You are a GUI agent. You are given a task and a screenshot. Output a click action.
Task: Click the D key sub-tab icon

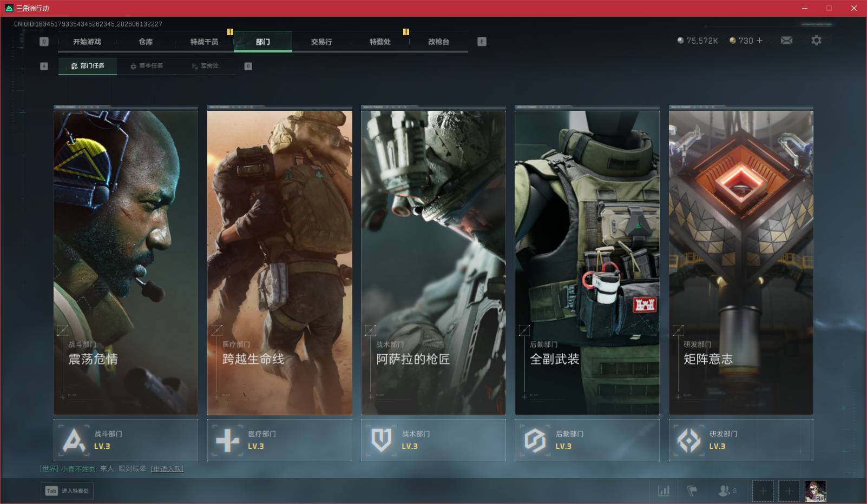(x=248, y=66)
